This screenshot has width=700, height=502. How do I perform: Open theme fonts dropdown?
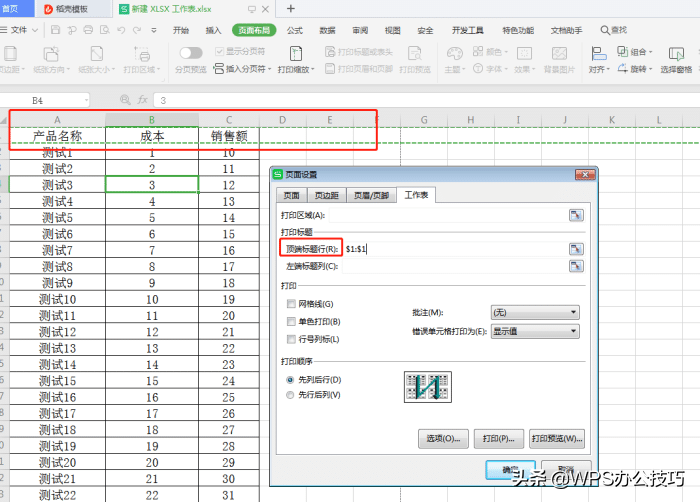(x=491, y=69)
